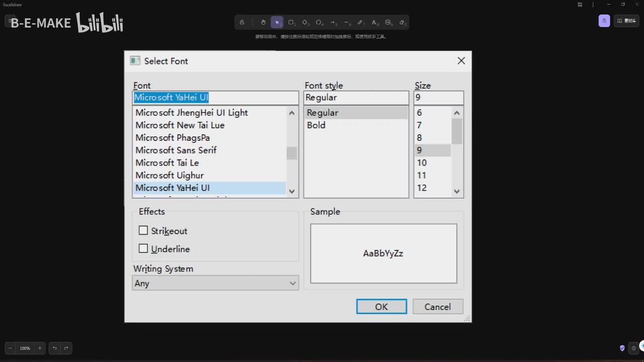Image resolution: width=644 pixels, height=362 pixels.
Task: Select the Text tool in toolbar
Action: click(x=374, y=22)
